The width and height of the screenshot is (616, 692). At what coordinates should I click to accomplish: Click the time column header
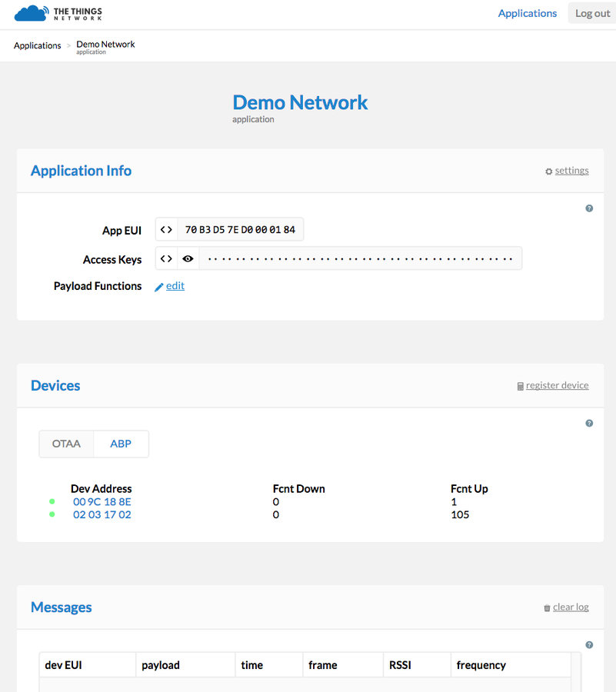pos(268,665)
